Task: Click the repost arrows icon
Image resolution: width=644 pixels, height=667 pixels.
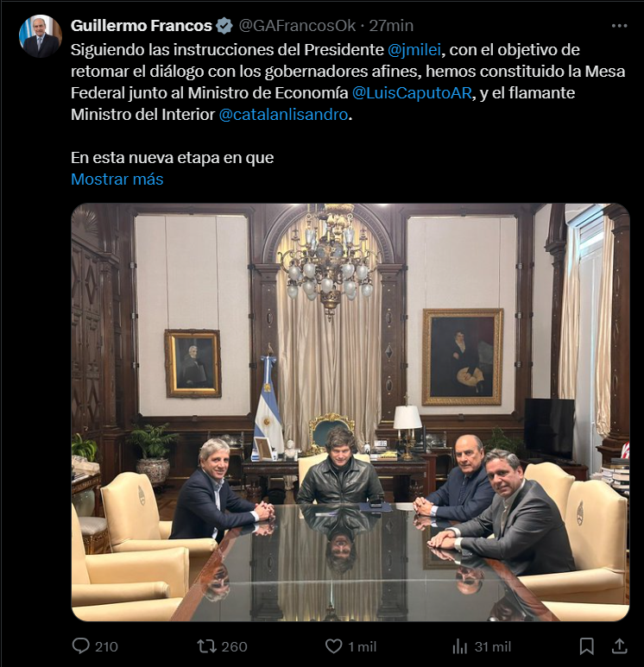Action: tap(207, 645)
